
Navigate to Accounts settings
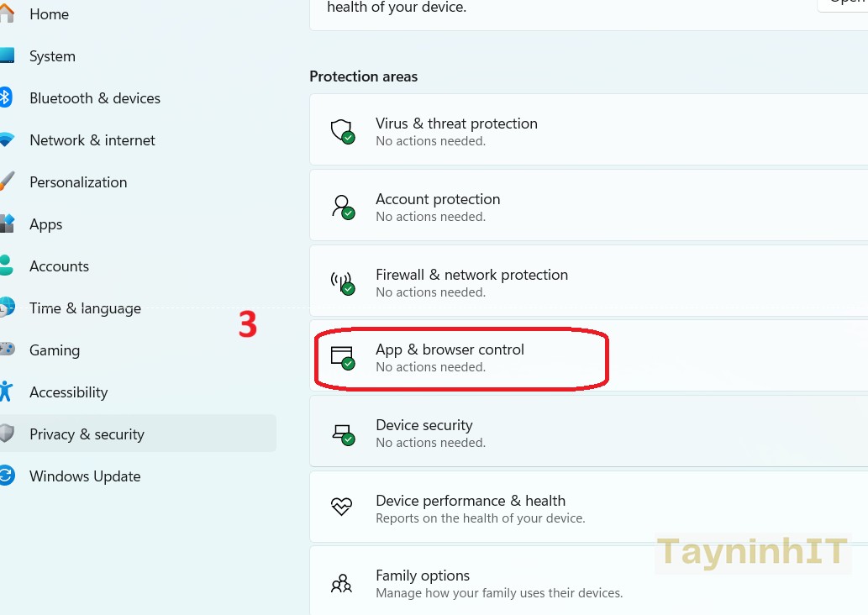point(59,266)
